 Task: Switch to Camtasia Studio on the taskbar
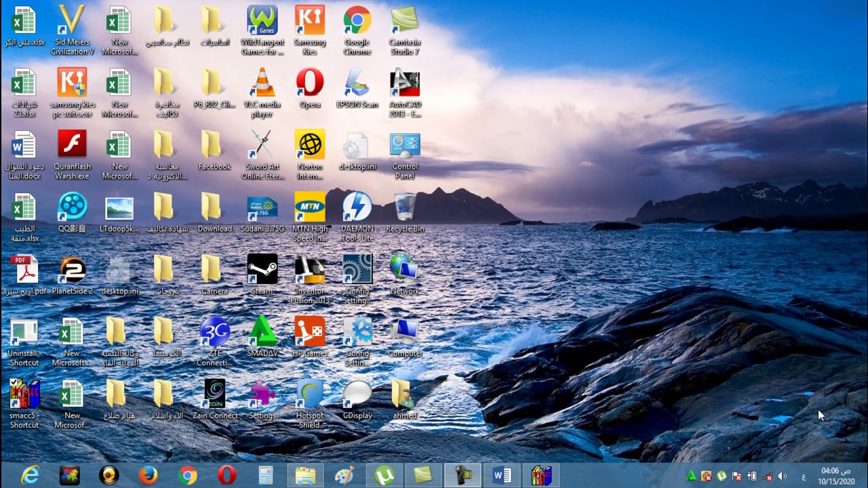[424, 475]
